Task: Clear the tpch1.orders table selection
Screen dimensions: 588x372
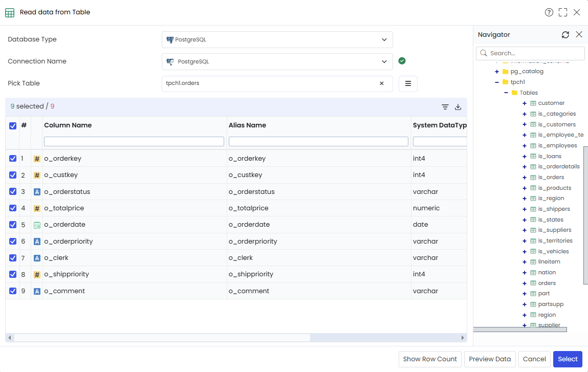Action: point(381,83)
